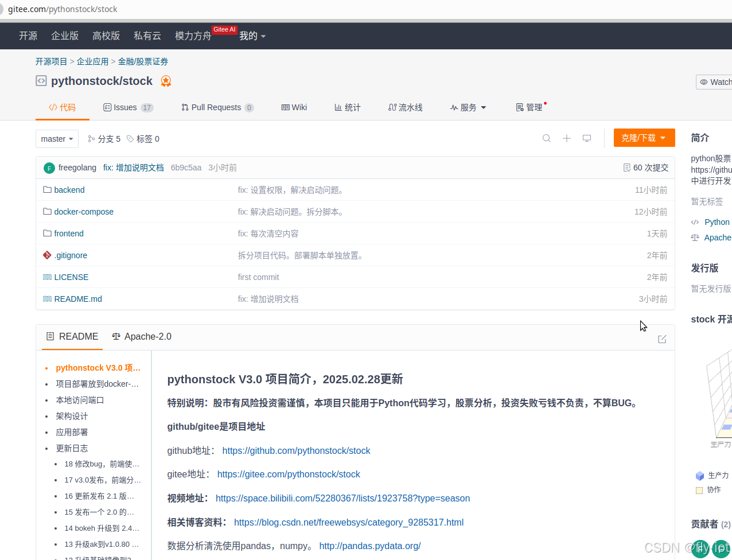Open the Issues tab

(128, 107)
